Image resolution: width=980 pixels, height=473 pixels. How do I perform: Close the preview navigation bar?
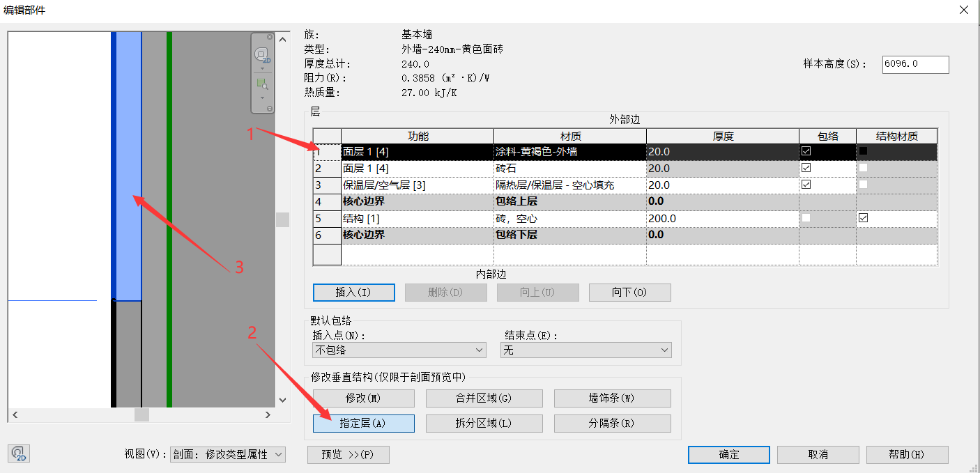tap(270, 37)
